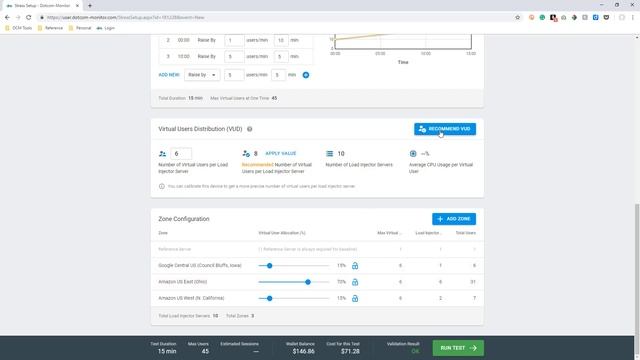Image resolution: width=640 pixels, height=360 pixels.
Task: Click the ADD NEW label link
Action: (x=169, y=75)
